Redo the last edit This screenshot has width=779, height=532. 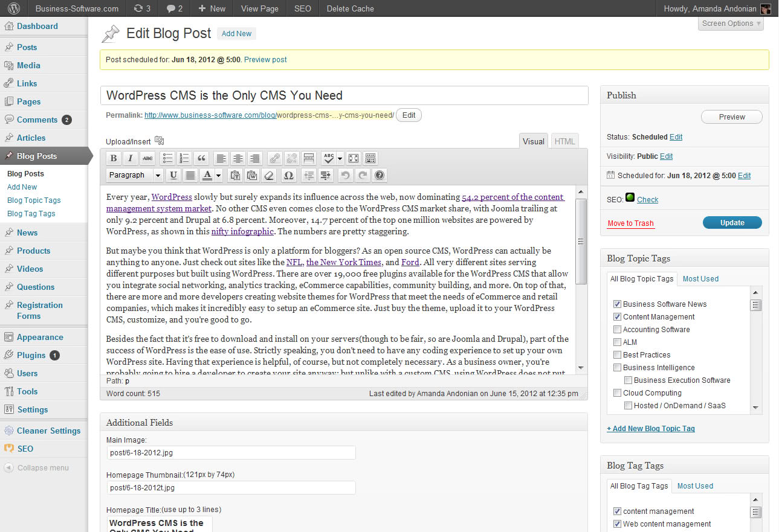(x=362, y=175)
